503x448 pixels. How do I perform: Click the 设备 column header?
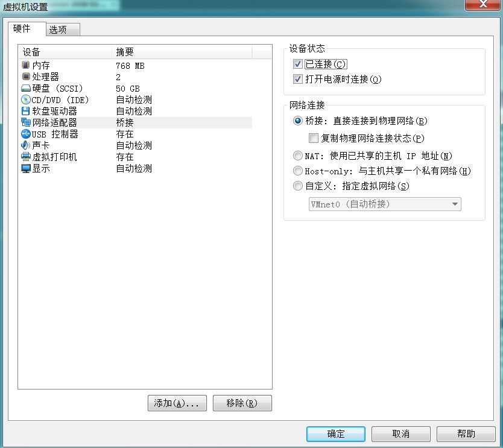coord(65,52)
